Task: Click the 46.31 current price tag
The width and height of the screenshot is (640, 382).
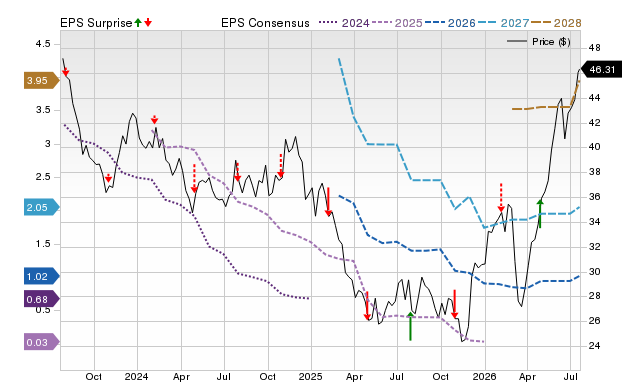Action: (x=601, y=69)
